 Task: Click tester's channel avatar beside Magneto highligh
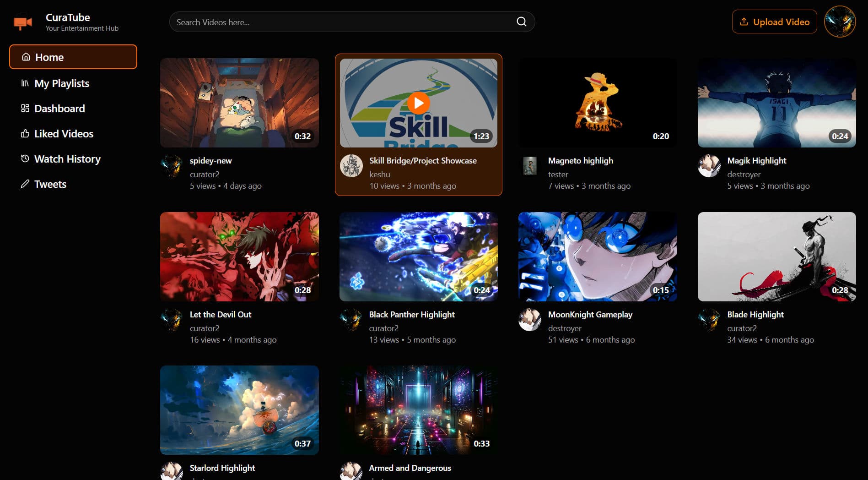pos(530,166)
